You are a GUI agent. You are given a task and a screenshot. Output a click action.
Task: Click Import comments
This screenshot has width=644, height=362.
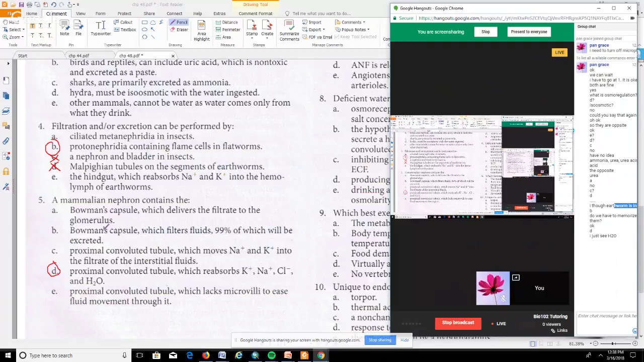coord(312,22)
